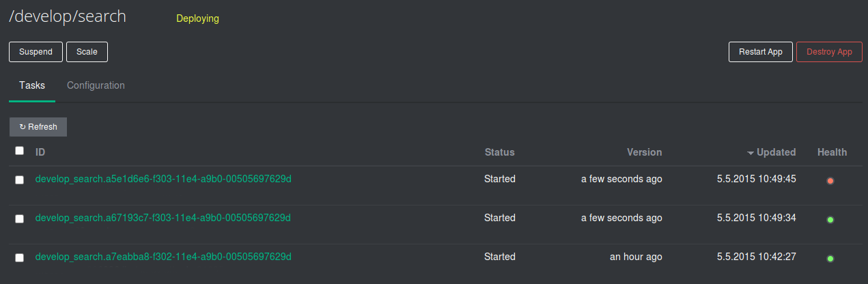Click the red Destroy App button

pyautogui.click(x=829, y=52)
